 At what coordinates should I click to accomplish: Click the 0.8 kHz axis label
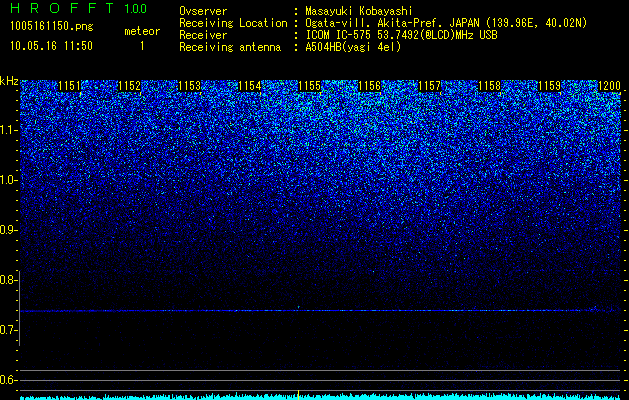pyautogui.click(x=8, y=280)
